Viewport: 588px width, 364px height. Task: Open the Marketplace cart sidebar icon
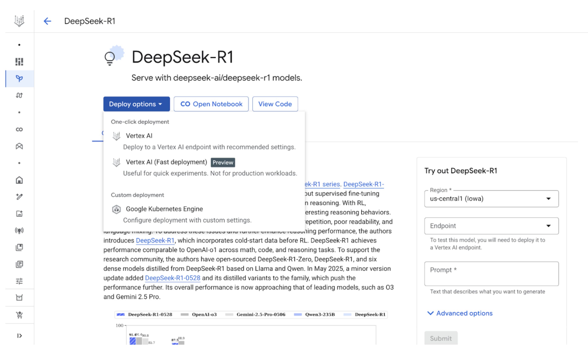coord(19,315)
